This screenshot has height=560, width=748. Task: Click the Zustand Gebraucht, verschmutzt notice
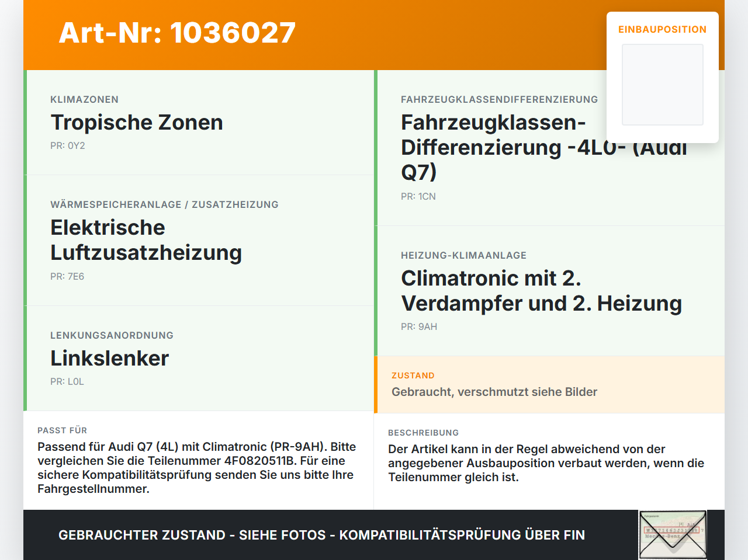point(549,385)
